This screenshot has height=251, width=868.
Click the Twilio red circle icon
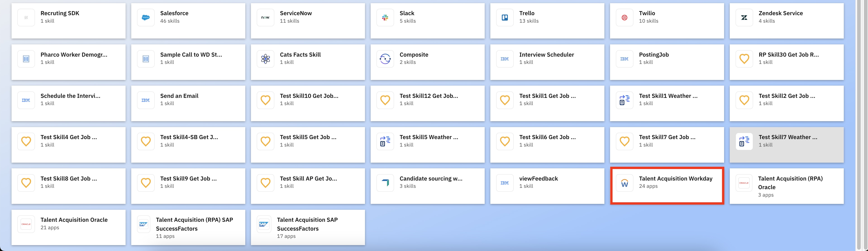click(624, 17)
